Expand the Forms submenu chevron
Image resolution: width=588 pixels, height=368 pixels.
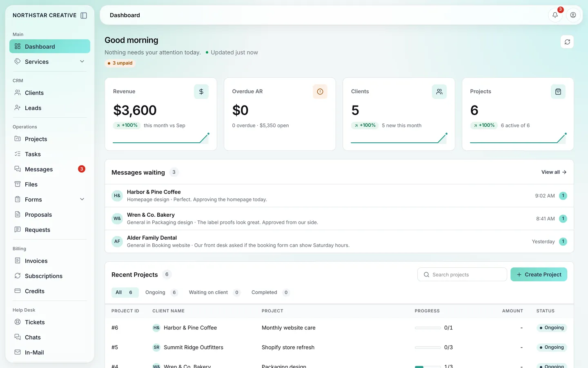82,199
